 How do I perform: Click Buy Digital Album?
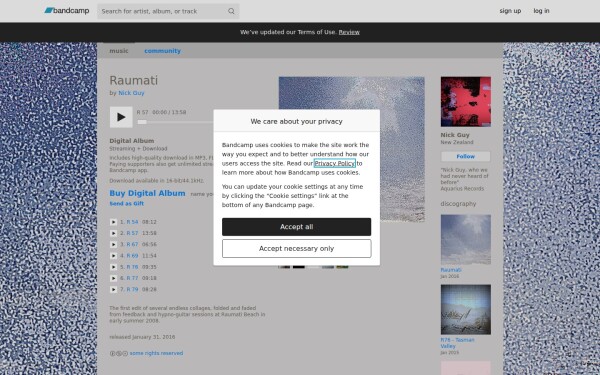point(147,193)
